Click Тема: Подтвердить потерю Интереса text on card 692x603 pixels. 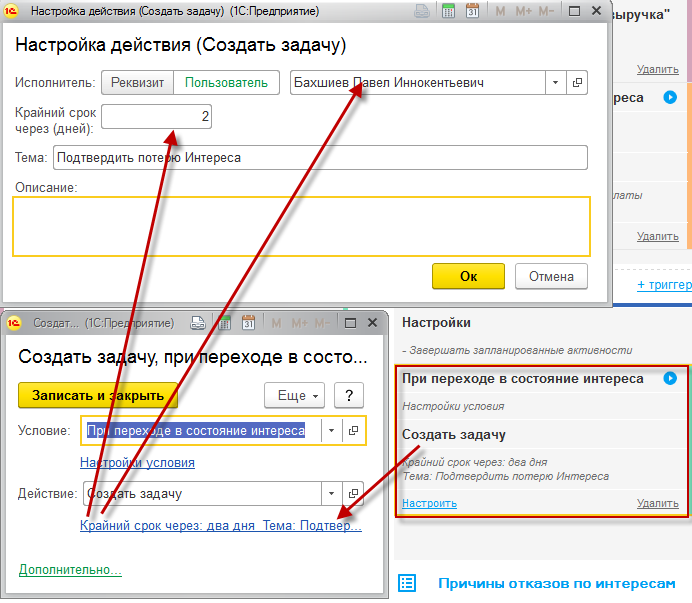click(x=506, y=476)
